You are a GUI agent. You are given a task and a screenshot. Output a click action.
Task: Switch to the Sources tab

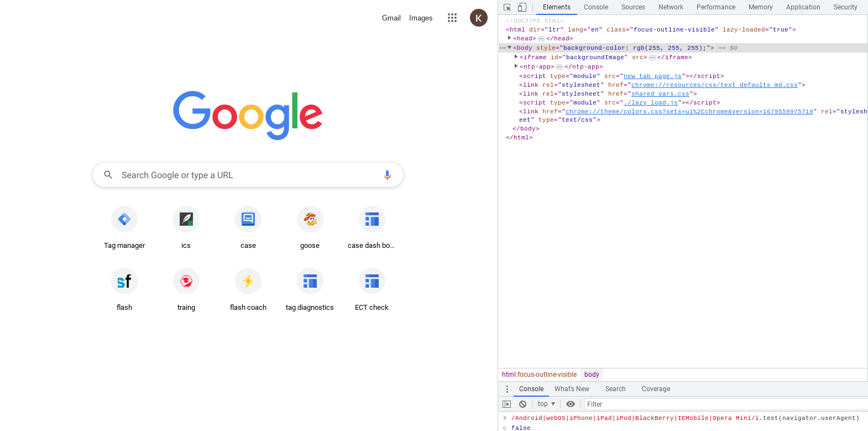point(633,7)
